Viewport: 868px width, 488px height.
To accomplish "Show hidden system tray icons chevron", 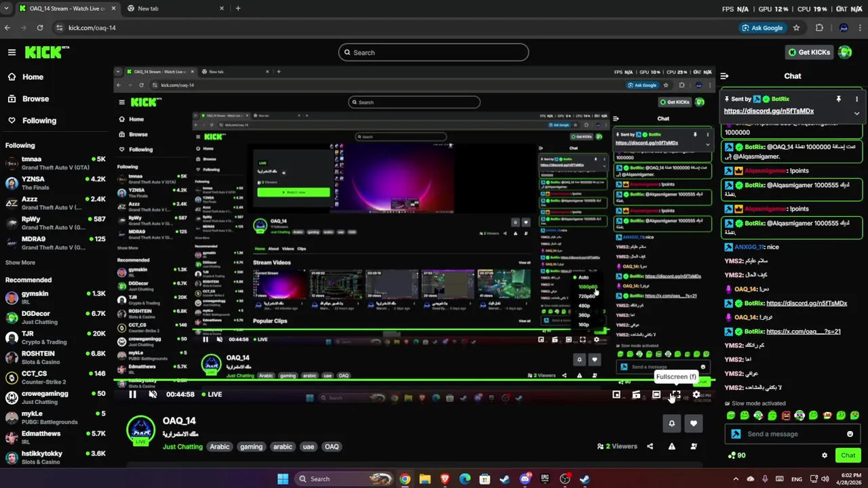I will [736, 479].
